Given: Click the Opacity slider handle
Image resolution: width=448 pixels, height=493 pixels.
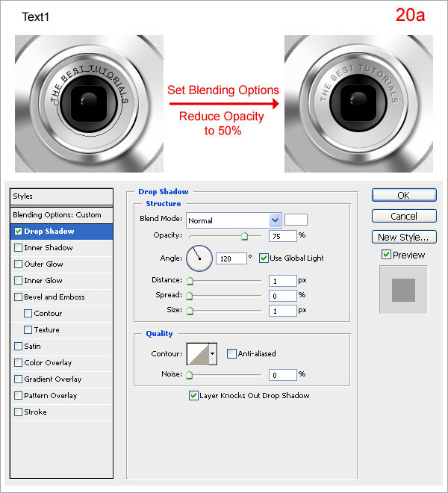Looking at the screenshot, I should 245,236.
